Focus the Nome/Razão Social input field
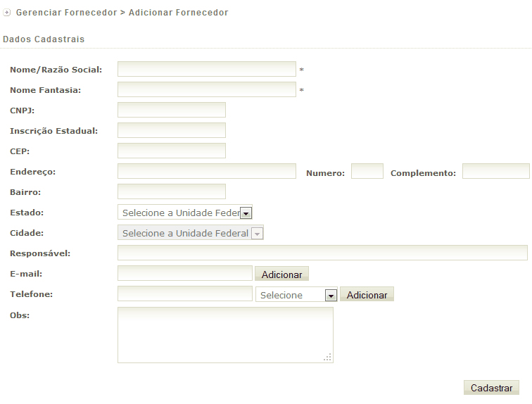 (206, 69)
